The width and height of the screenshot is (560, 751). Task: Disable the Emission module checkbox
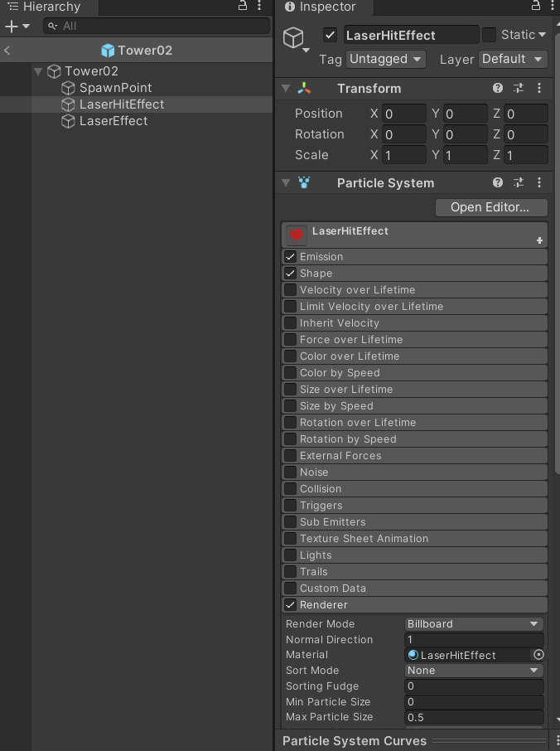click(x=291, y=257)
